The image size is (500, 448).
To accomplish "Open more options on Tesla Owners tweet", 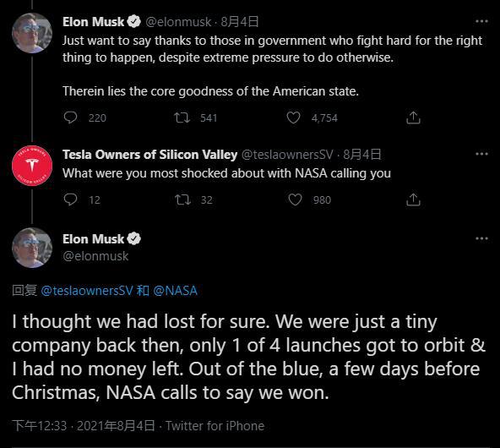I will click(x=481, y=154).
